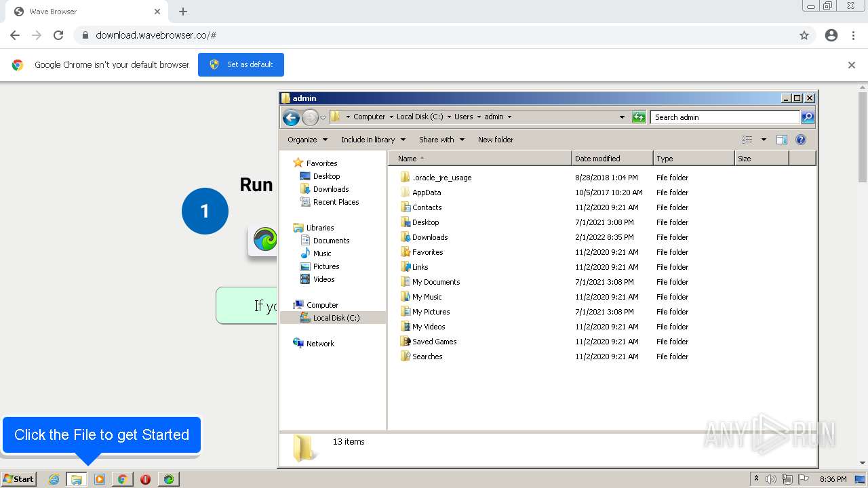Viewport: 868px width, 488px height.
Task: Click the Wave Browser taskbar icon
Action: pyautogui.click(x=168, y=479)
